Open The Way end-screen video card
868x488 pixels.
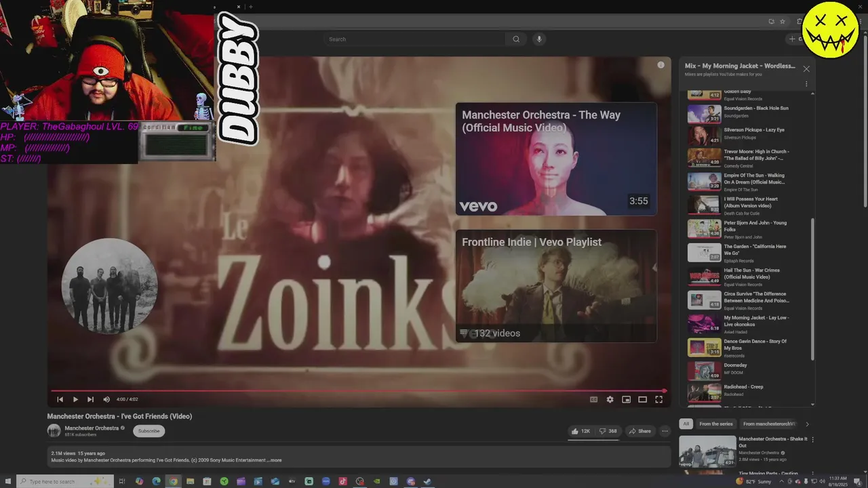(x=556, y=159)
